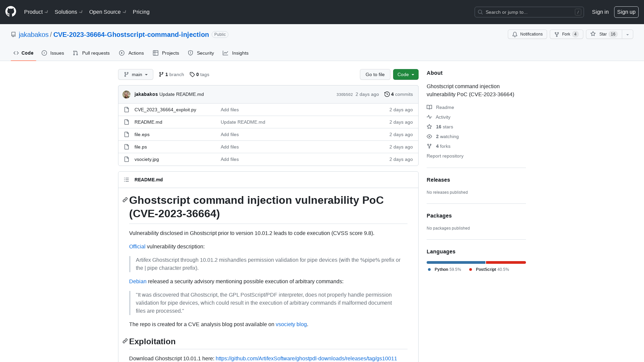Click the Projects tab icon
Image resolution: width=644 pixels, height=362 pixels.
[x=156, y=53]
